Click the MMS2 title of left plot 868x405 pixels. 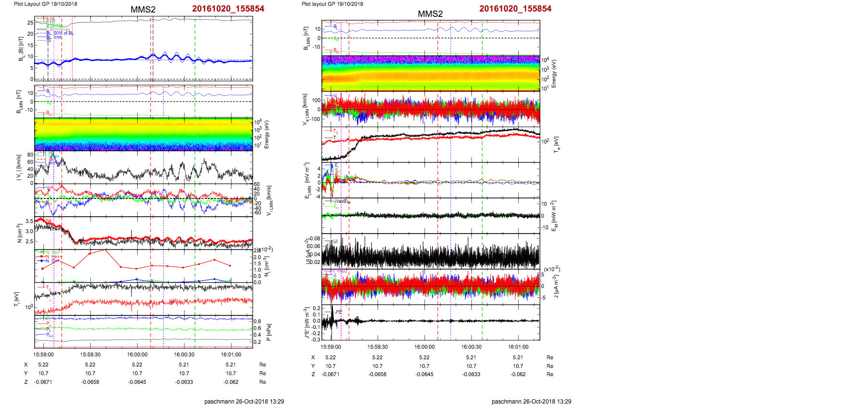[x=143, y=10]
